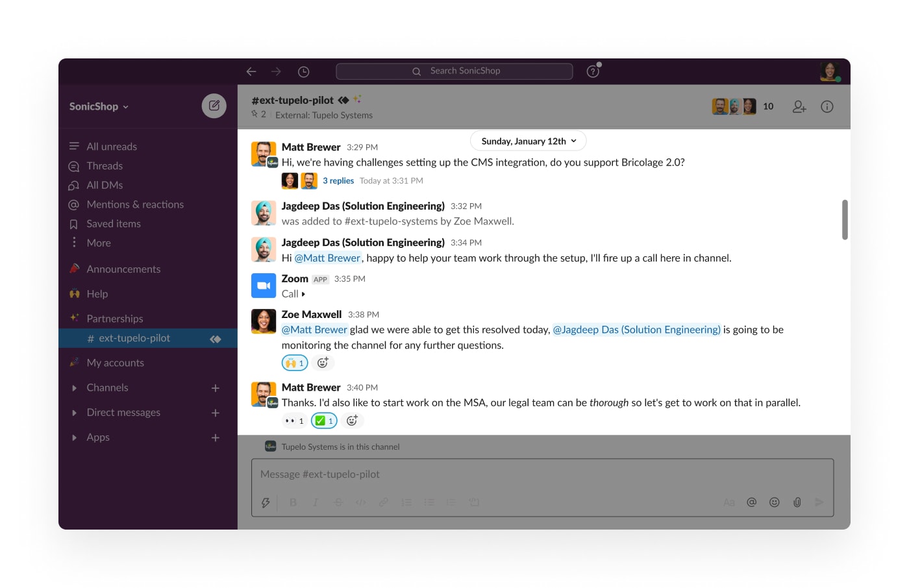The height and width of the screenshot is (588, 909).
Task: Click the mention @ icon in composer
Action: (751, 502)
